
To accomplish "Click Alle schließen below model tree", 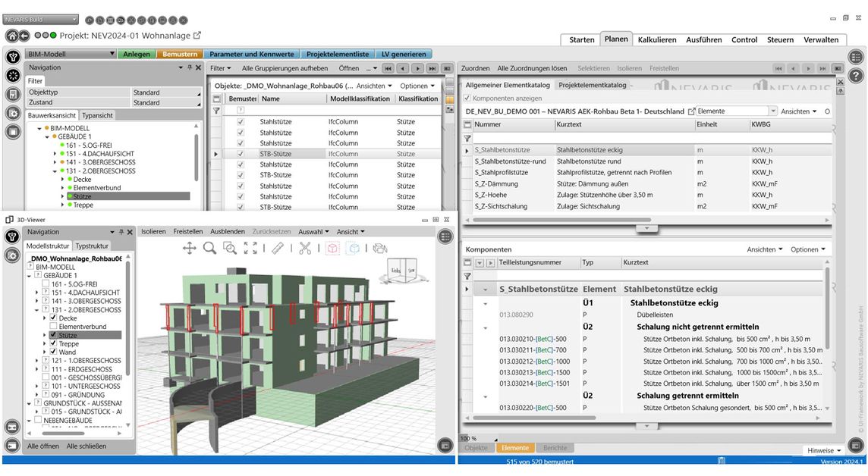I will click(86, 446).
